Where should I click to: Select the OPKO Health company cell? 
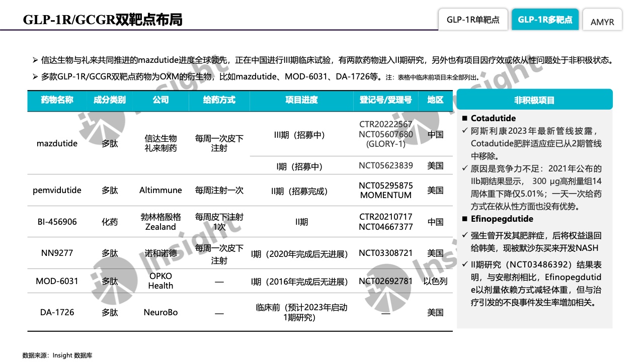click(161, 281)
